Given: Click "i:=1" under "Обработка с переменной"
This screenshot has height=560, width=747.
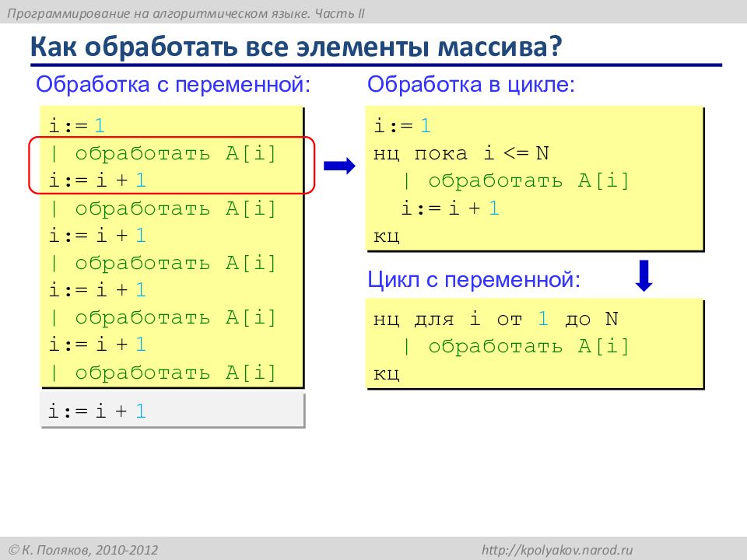Looking at the screenshot, I should (x=77, y=126).
